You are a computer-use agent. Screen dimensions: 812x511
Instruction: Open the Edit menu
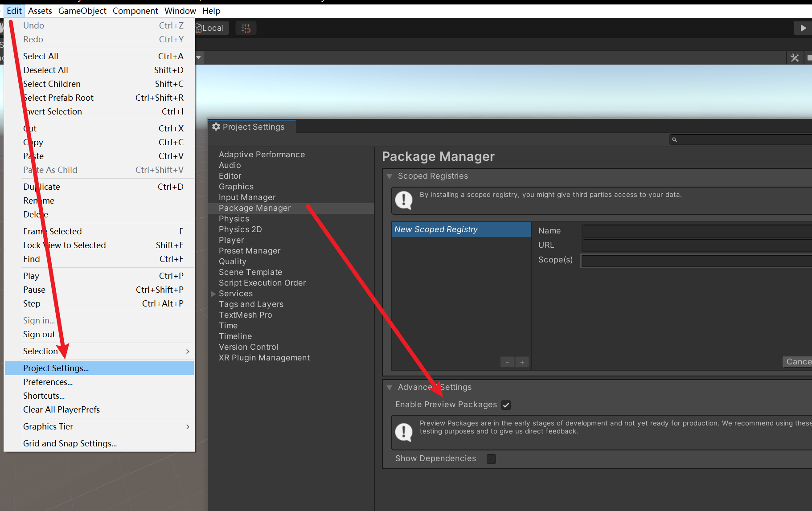pos(14,11)
